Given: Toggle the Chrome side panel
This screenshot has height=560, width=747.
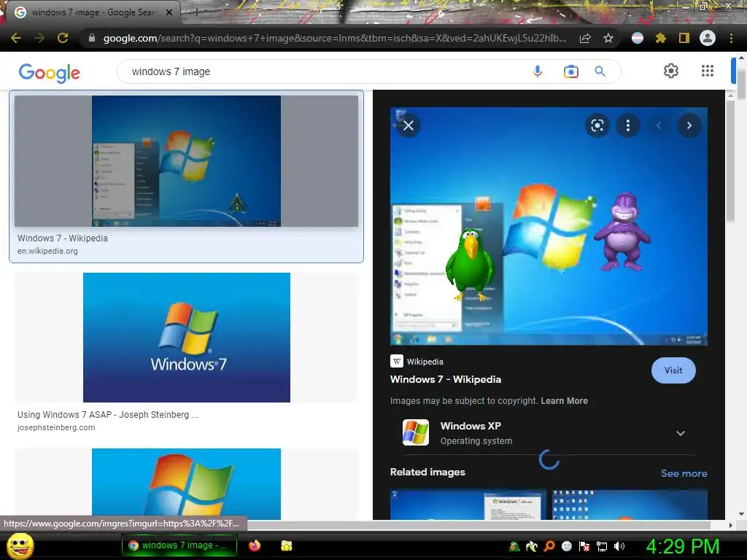Looking at the screenshot, I should [x=684, y=38].
